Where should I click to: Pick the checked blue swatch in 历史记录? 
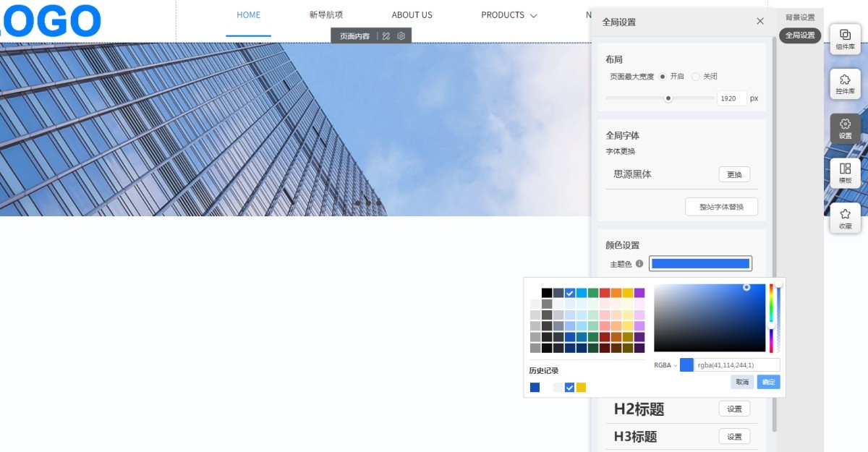[x=569, y=388]
